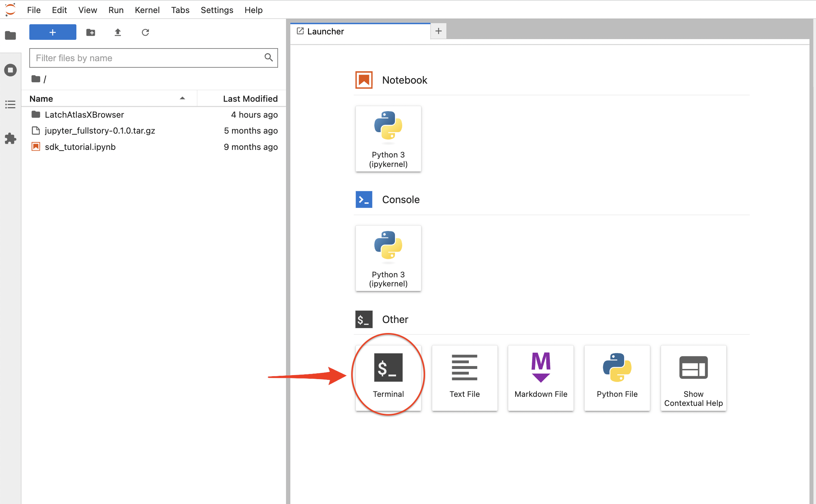The height and width of the screenshot is (504, 816).
Task: Create a new Markdown File
Action: coord(541,378)
